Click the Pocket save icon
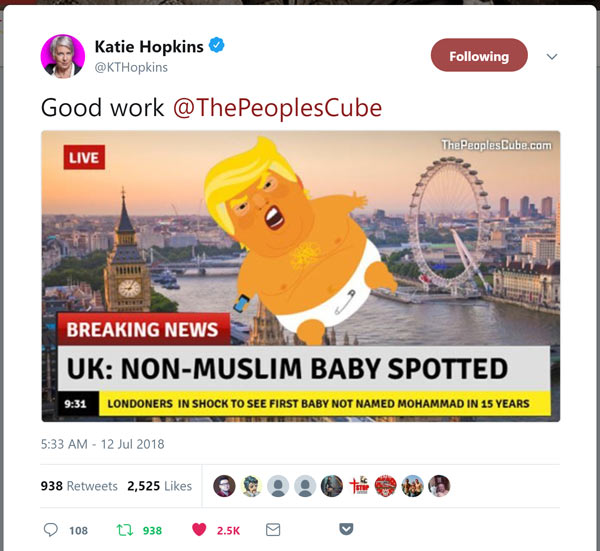This screenshot has width=600, height=551. (x=346, y=529)
